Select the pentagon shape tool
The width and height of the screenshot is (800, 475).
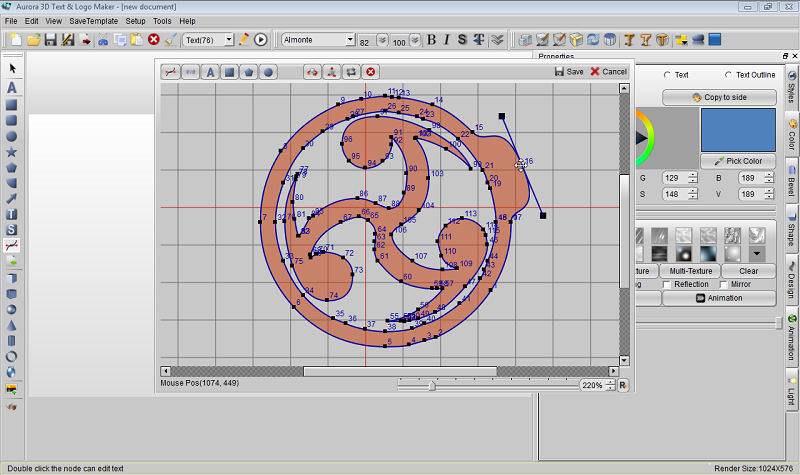tap(12, 168)
